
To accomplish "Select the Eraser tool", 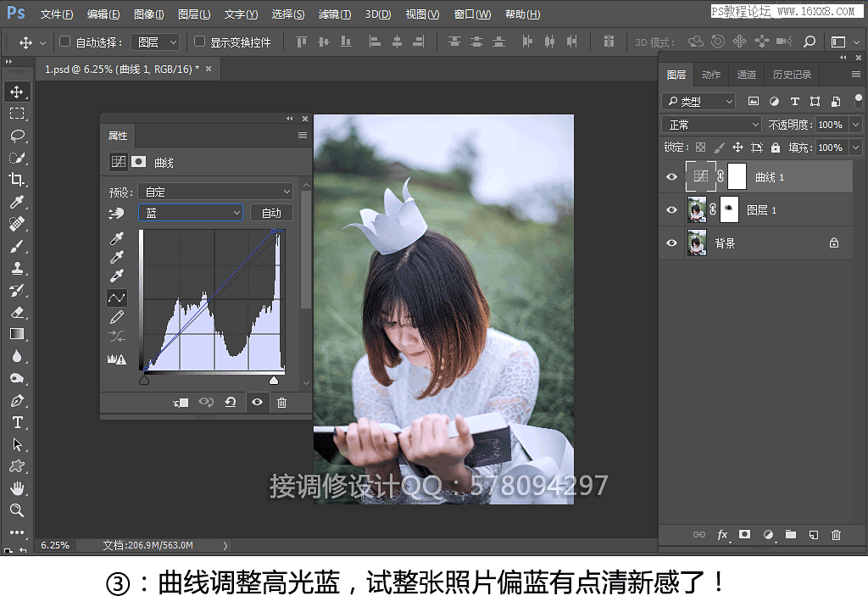I will [17, 312].
